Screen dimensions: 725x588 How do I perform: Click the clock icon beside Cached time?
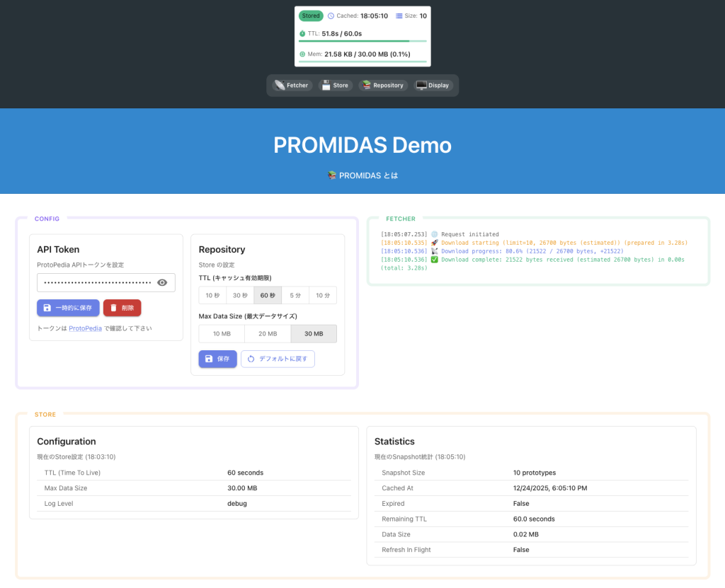331,16
